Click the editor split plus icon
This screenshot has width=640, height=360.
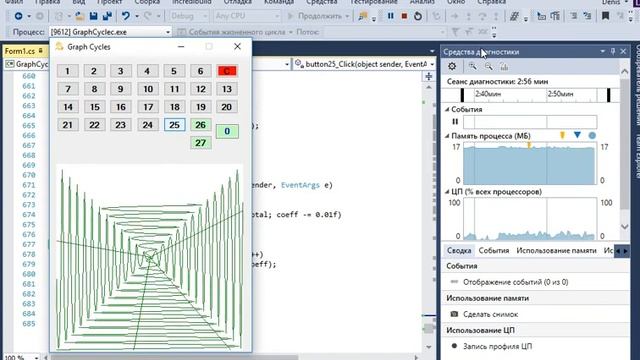click(x=429, y=76)
